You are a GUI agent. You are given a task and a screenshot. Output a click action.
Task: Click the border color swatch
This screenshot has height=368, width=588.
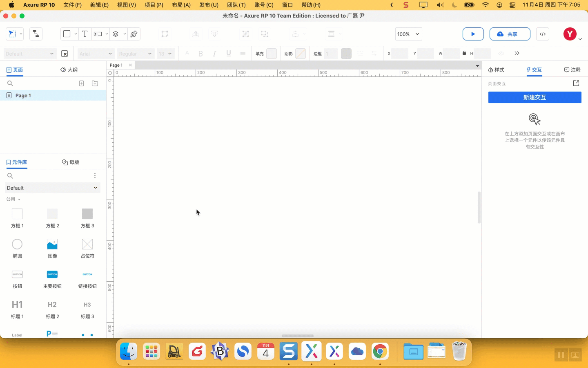[346, 54]
